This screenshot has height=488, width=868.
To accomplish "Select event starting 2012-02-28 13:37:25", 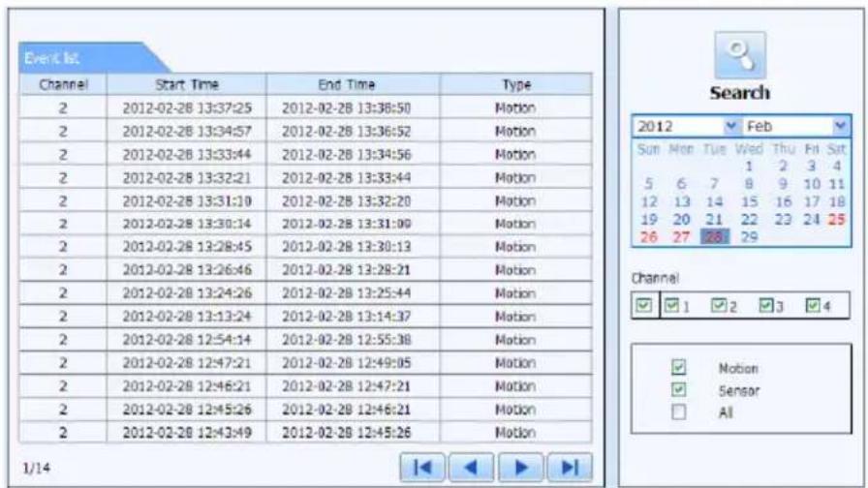I will 305,107.
